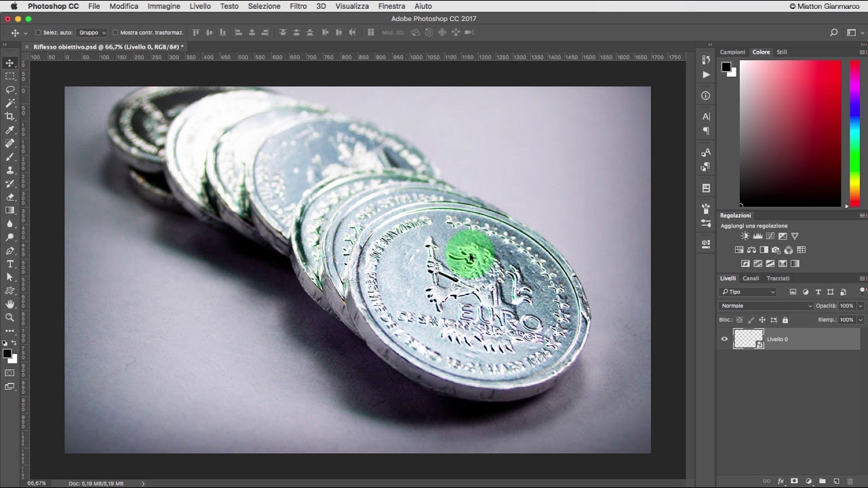868x488 pixels.
Task: Switch to the Canali tab
Action: pyautogui.click(x=751, y=279)
